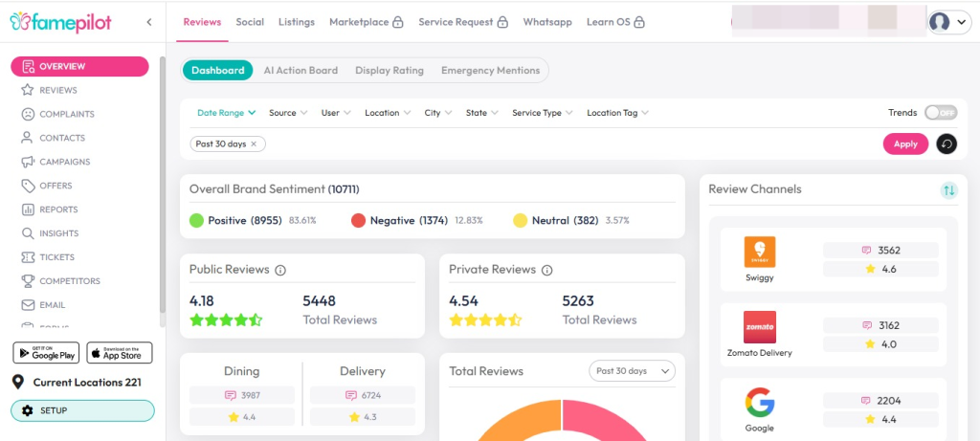Image resolution: width=980 pixels, height=441 pixels.
Task: Open the Overview section in the sidebar
Action: coord(79,66)
